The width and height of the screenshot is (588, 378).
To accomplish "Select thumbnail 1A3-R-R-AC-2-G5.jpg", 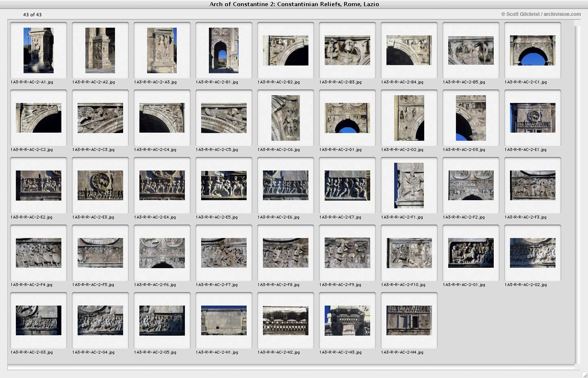I will point(162,321).
